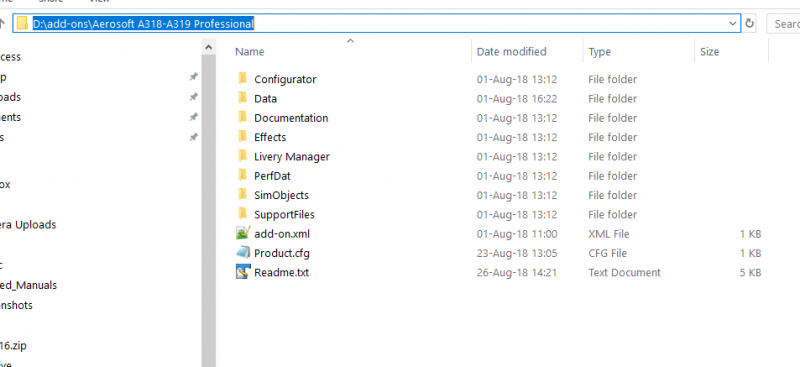Click the navigation up arrow button
The width and height of the screenshot is (800, 367).
[x=2, y=23]
